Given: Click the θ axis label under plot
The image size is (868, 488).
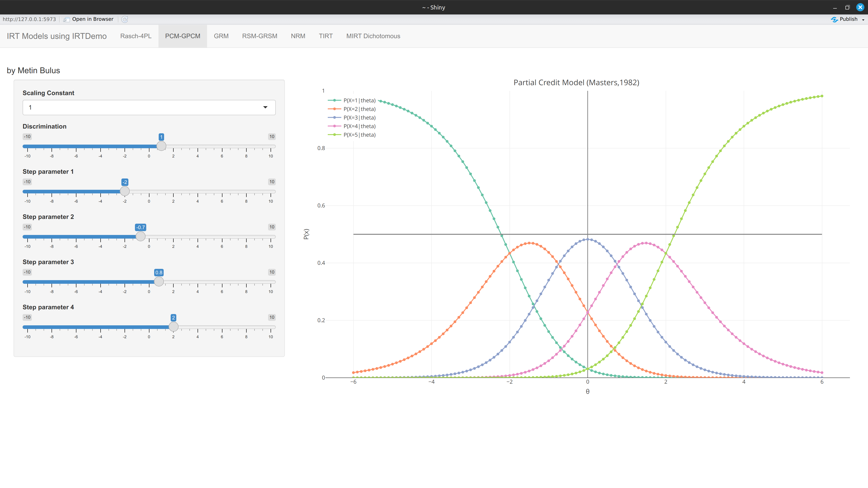Looking at the screenshot, I should point(588,391).
